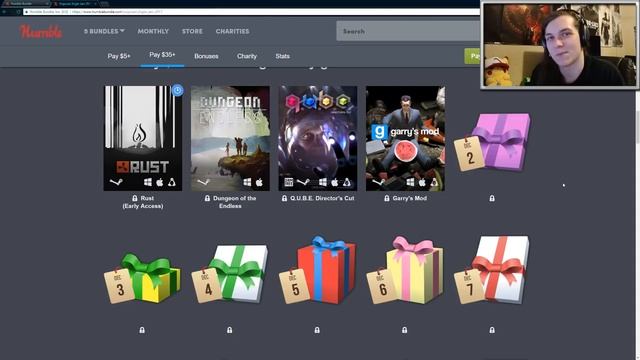Click the Humble logo
The width and height of the screenshot is (640, 360).
tap(41, 31)
